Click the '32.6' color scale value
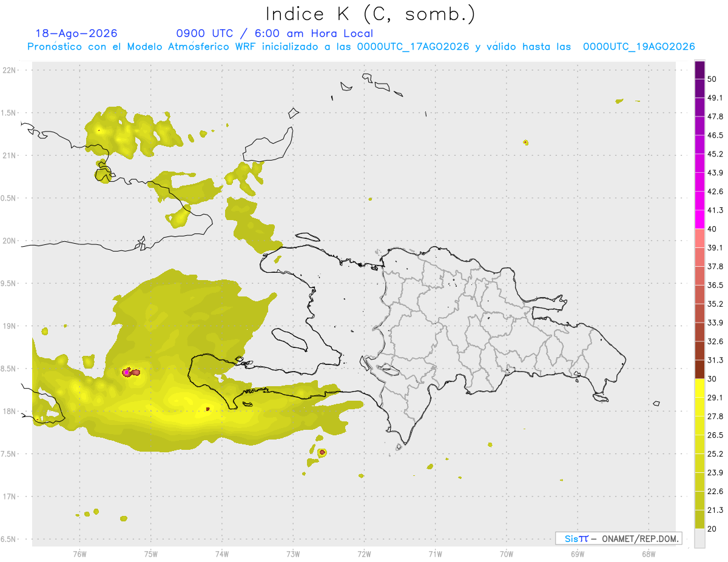Screen dimensions: 728x562 pyautogui.click(x=715, y=341)
